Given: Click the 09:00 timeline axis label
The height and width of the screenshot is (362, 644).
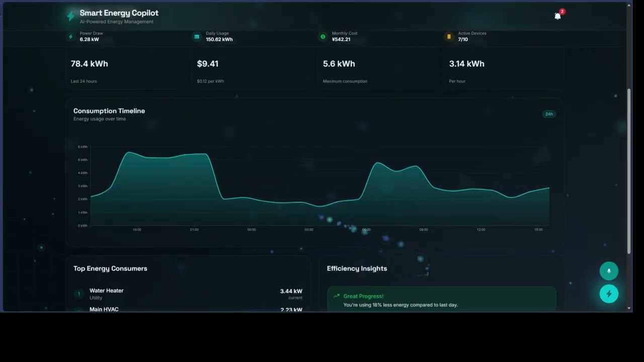Looking at the screenshot, I should click(x=424, y=230).
